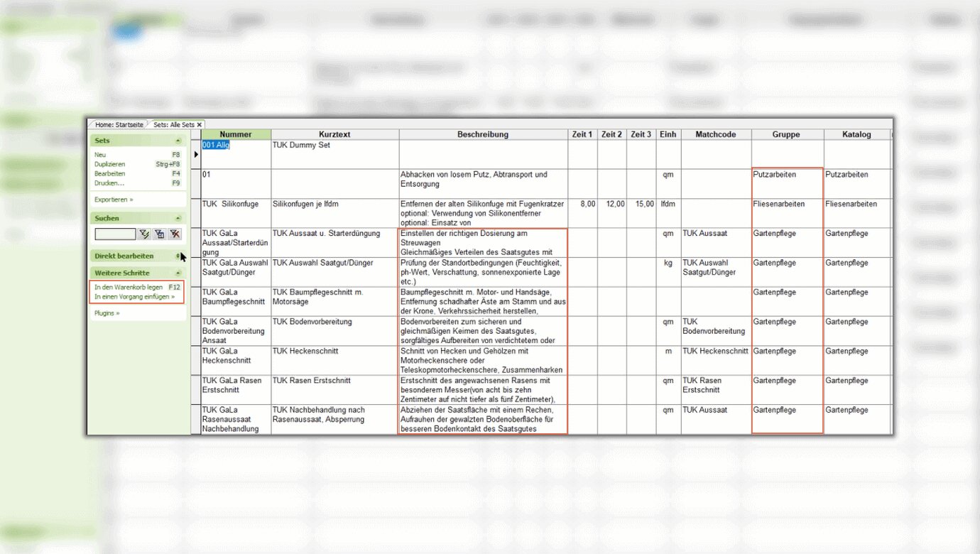Click the middle filter icon in Suchen panel
The width and height of the screenshot is (980, 554).
(x=159, y=234)
